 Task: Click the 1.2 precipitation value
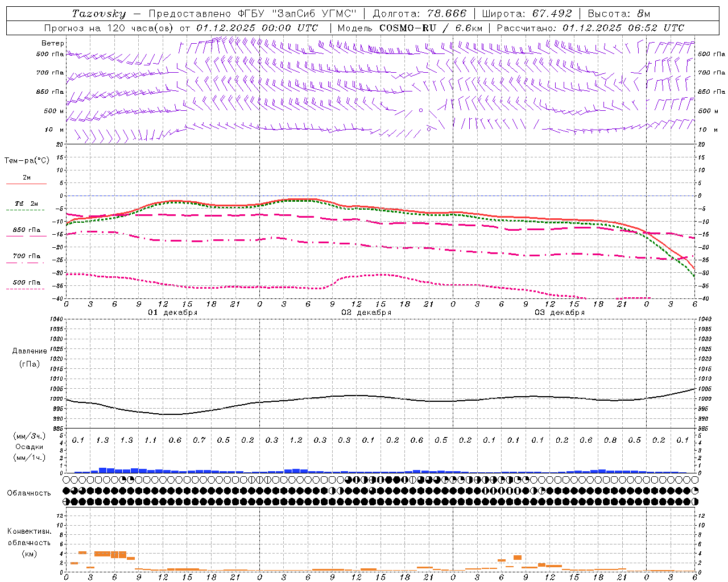point(296,440)
